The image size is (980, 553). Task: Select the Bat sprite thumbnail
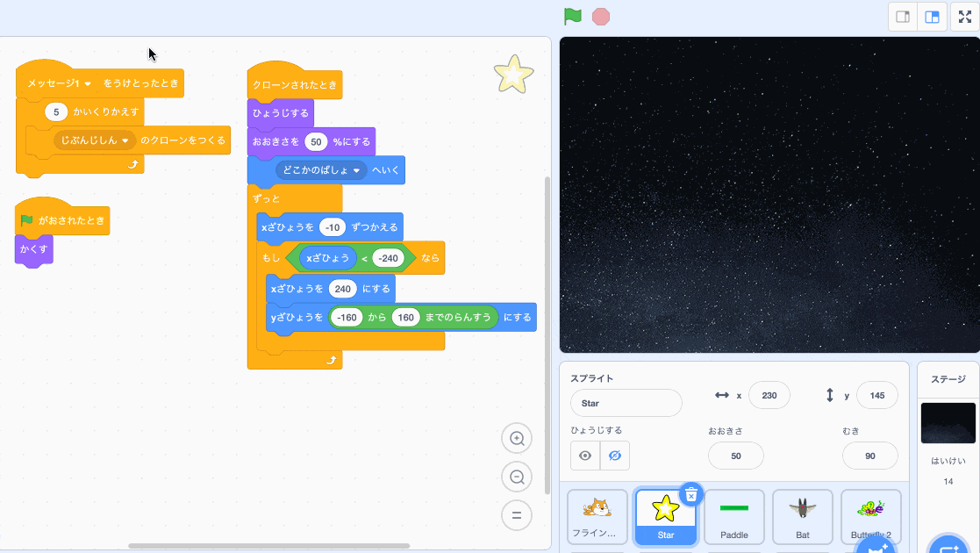[802, 517]
